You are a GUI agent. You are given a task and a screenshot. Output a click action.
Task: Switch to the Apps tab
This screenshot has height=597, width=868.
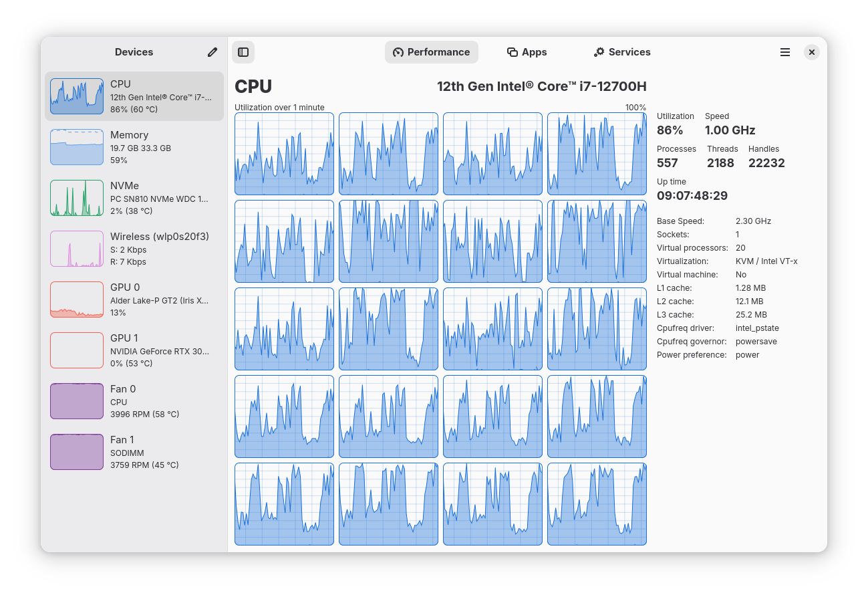[527, 52]
